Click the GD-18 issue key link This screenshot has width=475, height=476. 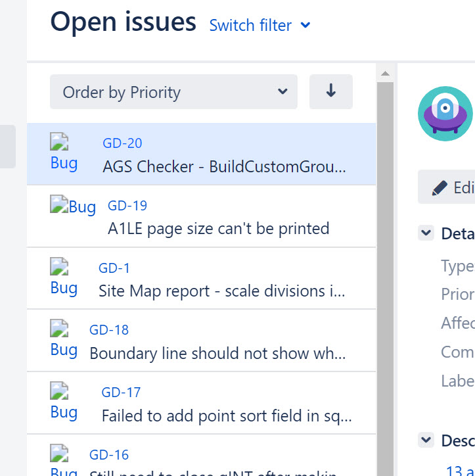click(x=109, y=329)
